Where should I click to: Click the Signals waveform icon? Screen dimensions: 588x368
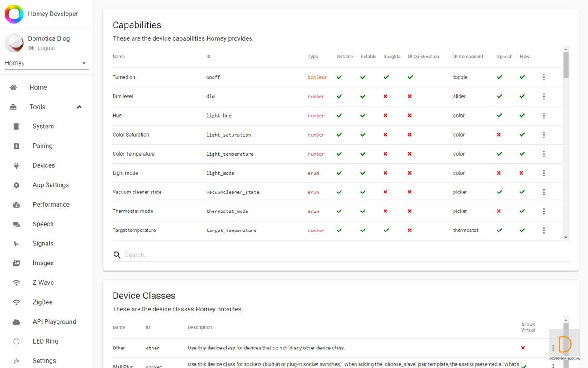[16, 244]
